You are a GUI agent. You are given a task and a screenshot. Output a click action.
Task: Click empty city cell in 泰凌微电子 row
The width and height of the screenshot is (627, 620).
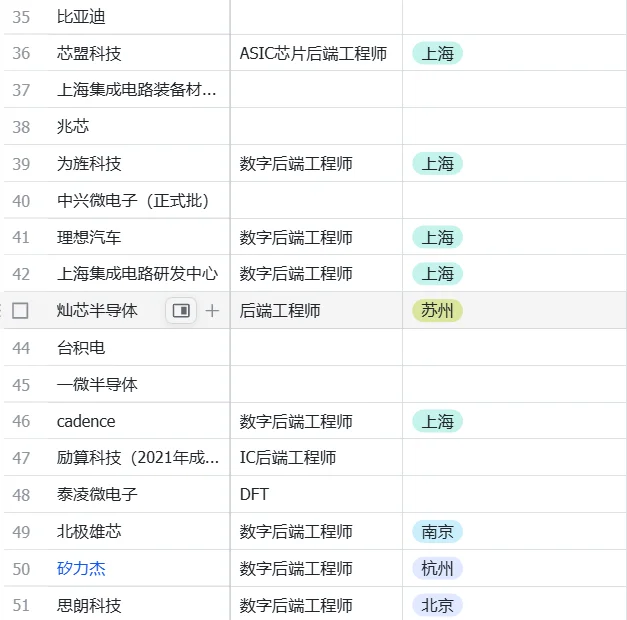tap(515, 494)
